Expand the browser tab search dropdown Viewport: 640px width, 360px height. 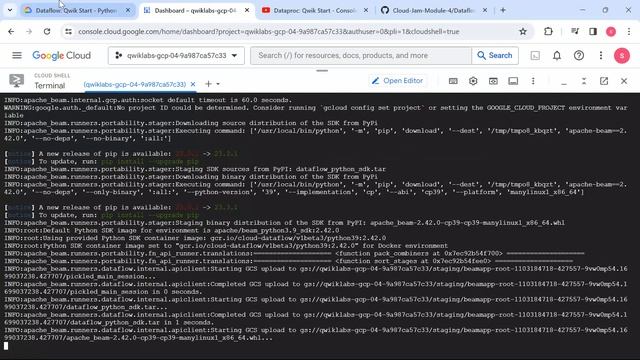10,10
